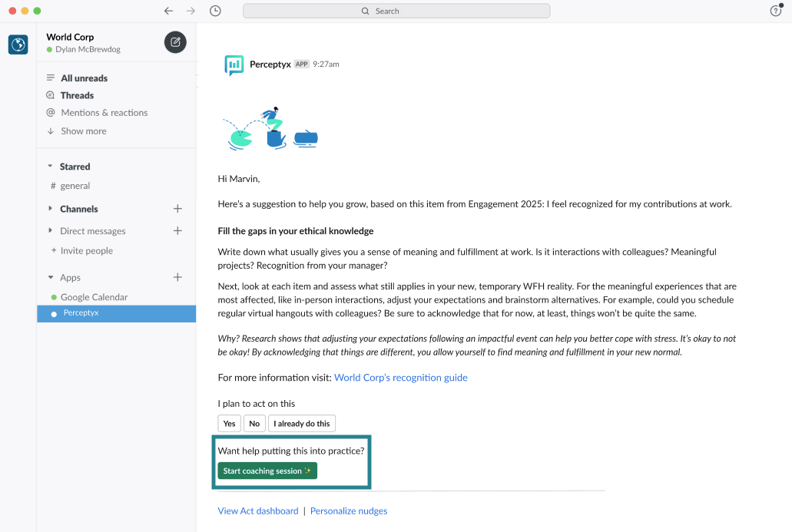Image resolution: width=792 pixels, height=532 pixels.
Task: Open Personalize nudges link
Action: pos(349,511)
